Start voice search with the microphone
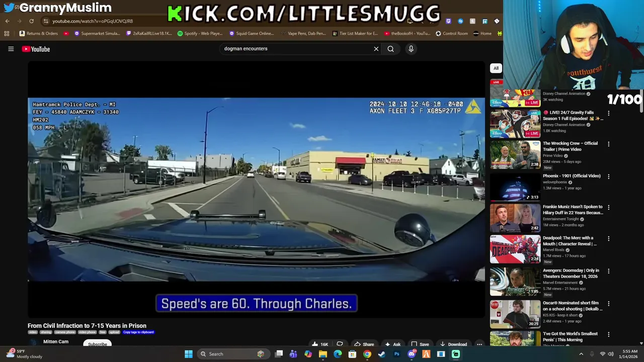Viewport: 644px width, 362px height. click(x=411, y=49)
